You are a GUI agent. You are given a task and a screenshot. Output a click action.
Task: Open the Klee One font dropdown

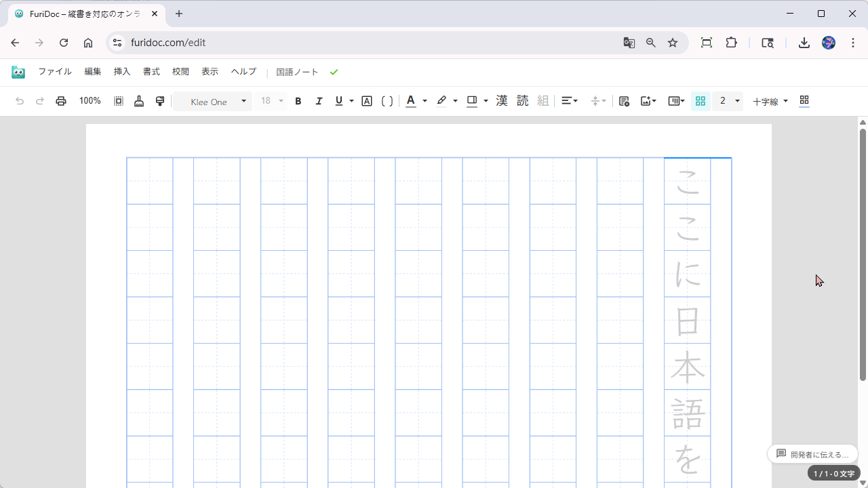[212, 102]
